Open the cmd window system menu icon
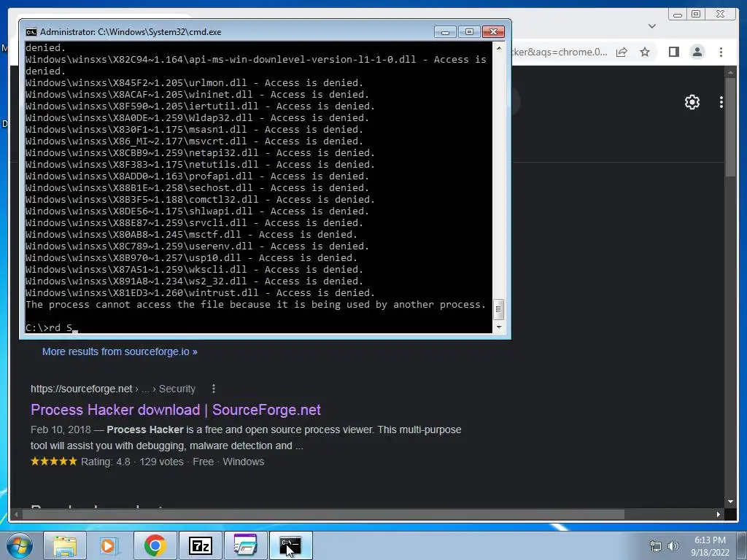Screen dimensions: 747x560 (31, 32)
